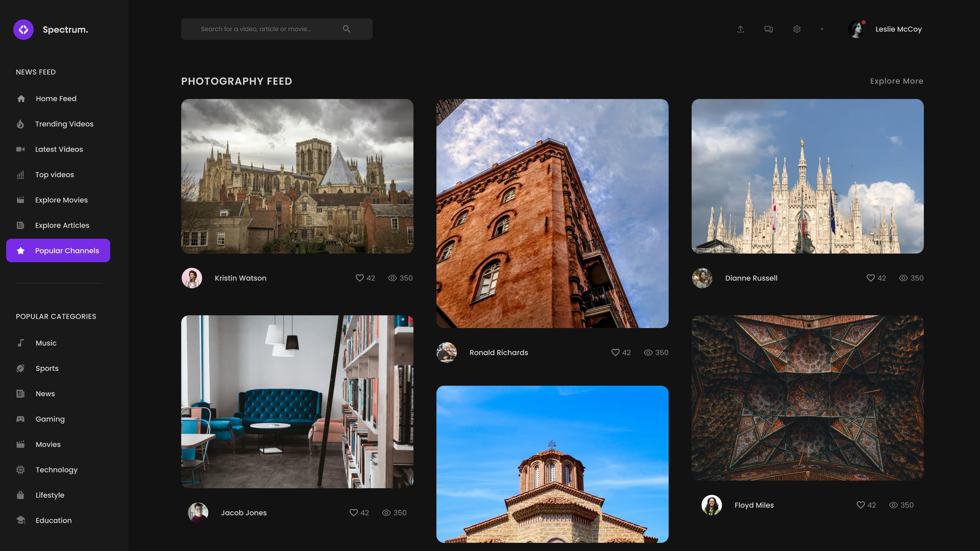980x551 pixels.
Task: Open the red brick building photo
Action: [x=552, y=214]
